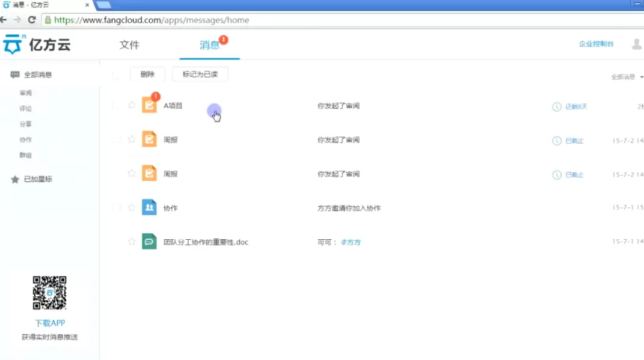This screenshot has width=644, height=360.
Task: Go forward in the browser
Action: [x=17, y=20]
